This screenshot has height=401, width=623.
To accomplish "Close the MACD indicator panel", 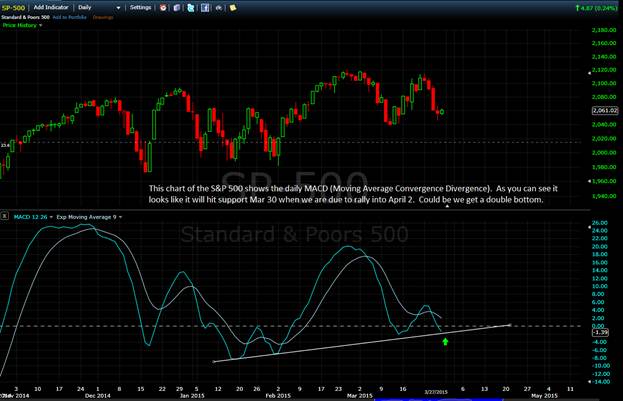I will tap(4, 216).
